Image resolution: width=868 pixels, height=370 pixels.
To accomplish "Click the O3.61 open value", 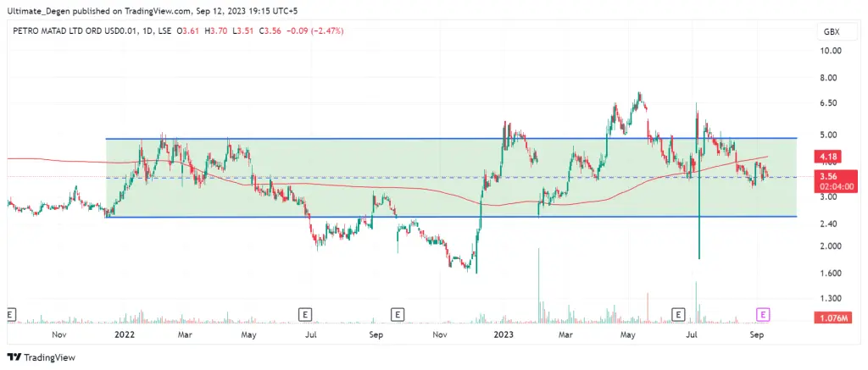I will [188, 31].
